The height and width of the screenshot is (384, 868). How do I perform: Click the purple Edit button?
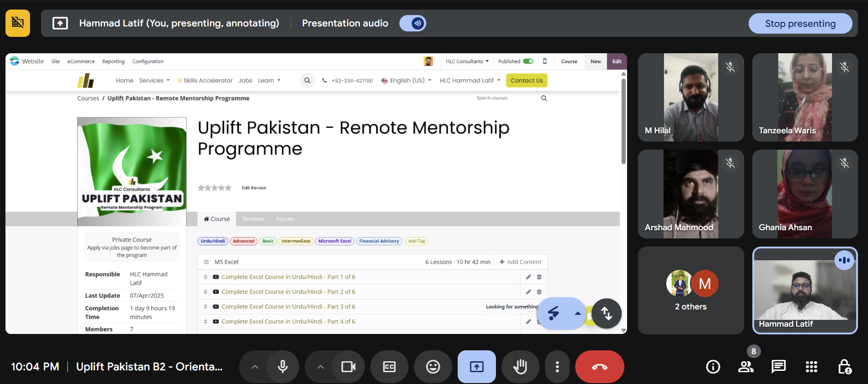(x=617, y=61)
